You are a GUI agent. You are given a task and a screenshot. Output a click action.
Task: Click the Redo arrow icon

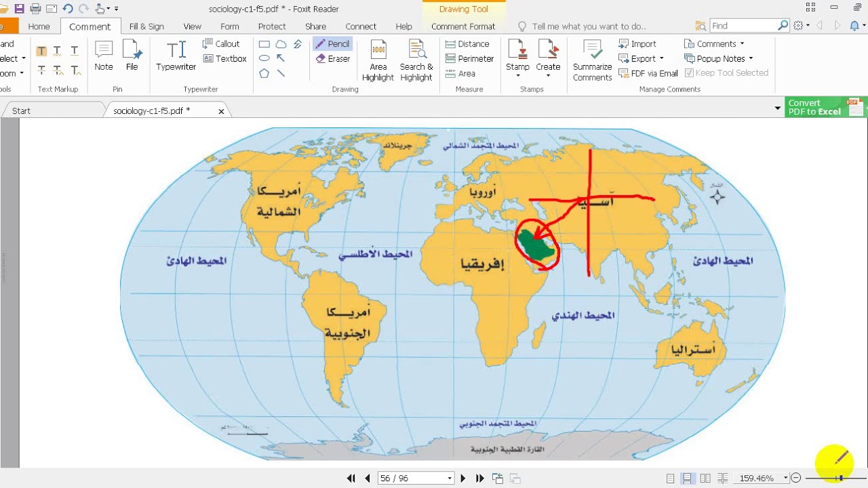83,9
